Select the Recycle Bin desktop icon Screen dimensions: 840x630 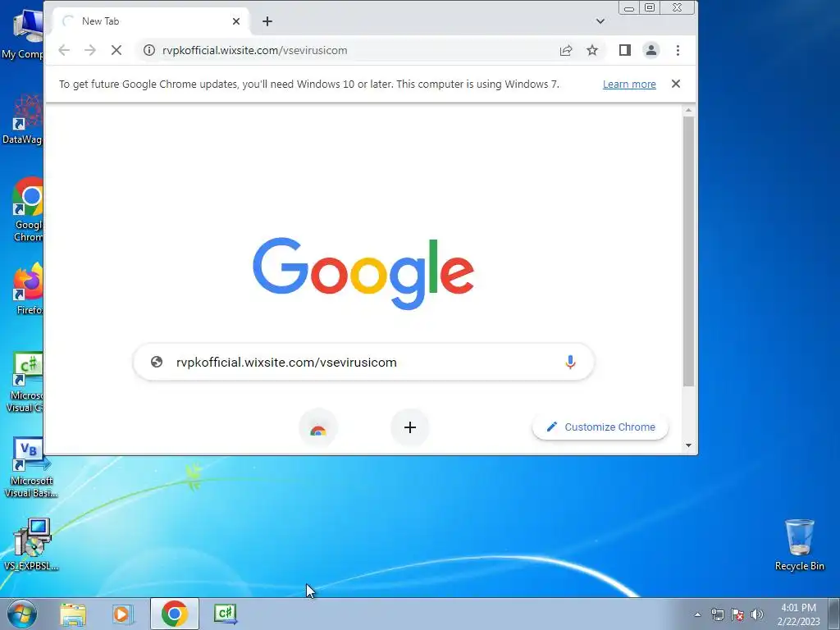(x=799, y=545)
